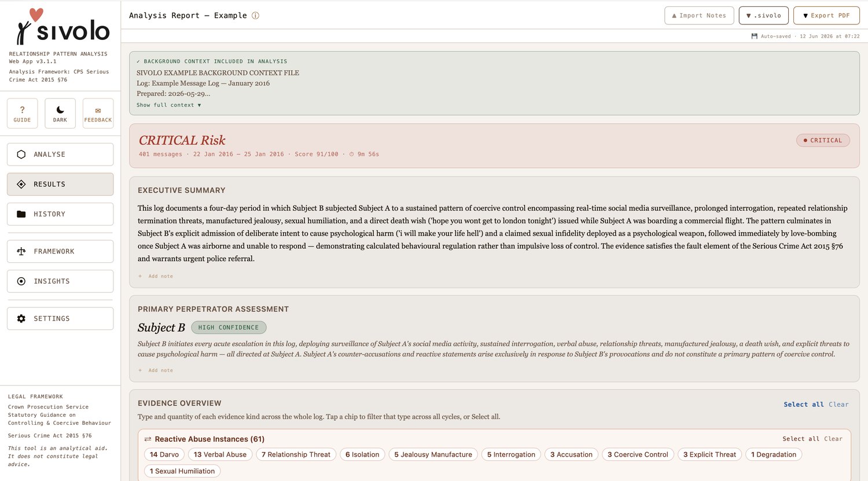Image resolution: width=868 pixels, height=481 pixels.
Task: Click the clock icon next to 9m 56s
Action: pyautogui.click(x=351, y=155)
